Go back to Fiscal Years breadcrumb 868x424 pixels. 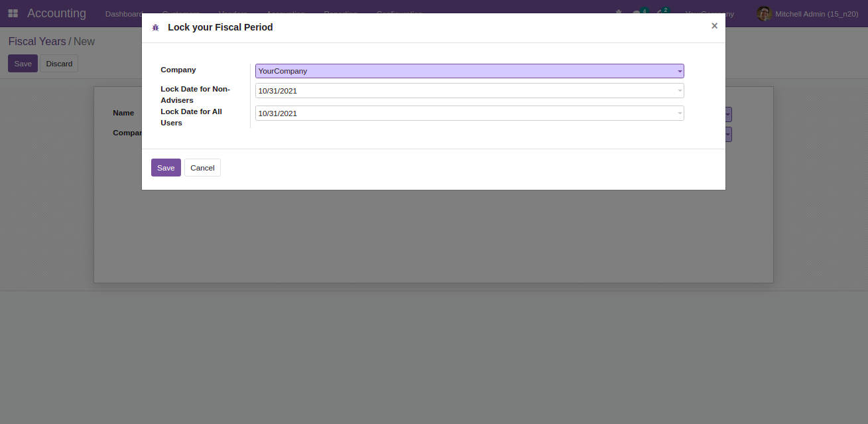click(x=37, y=41)
